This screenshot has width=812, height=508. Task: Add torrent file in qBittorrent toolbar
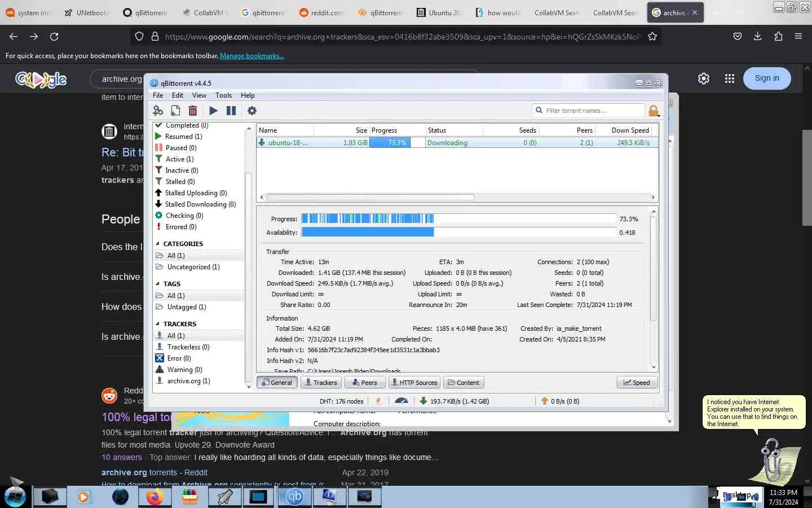pyautogui.click(x=175, y=111)
